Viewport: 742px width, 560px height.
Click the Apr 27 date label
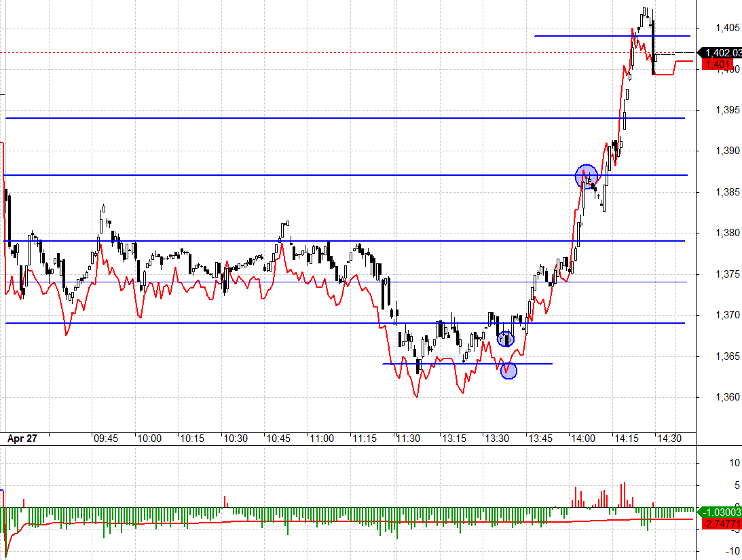(22, 438)
